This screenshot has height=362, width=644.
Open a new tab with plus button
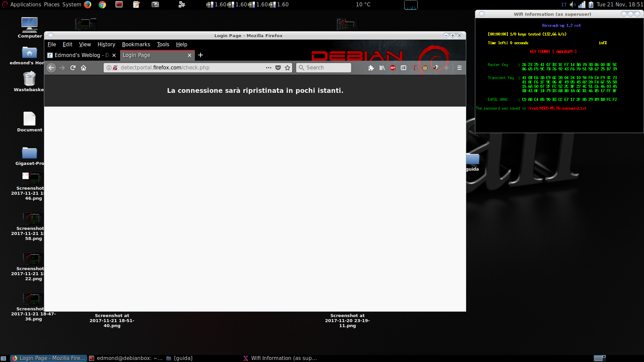201,55
